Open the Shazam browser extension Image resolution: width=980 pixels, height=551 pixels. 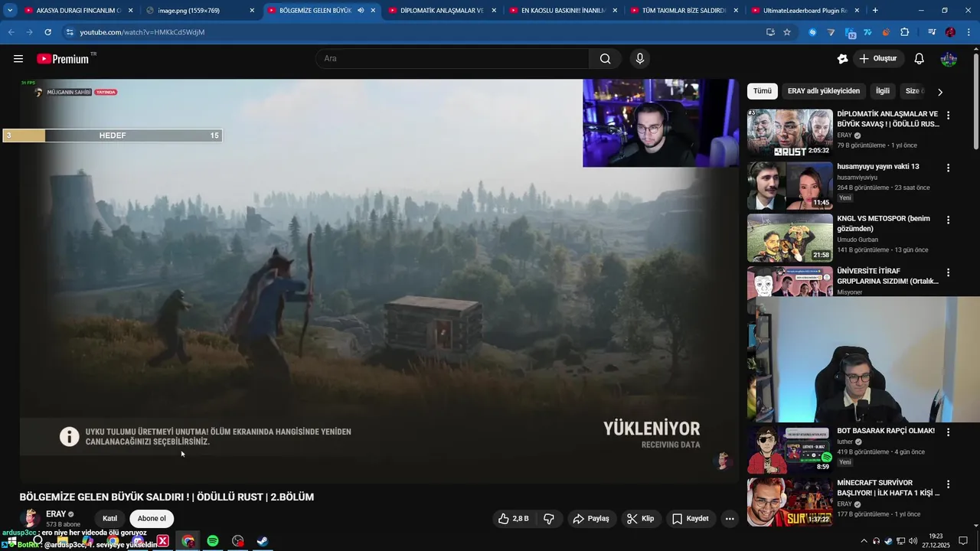tap(812, 32)
